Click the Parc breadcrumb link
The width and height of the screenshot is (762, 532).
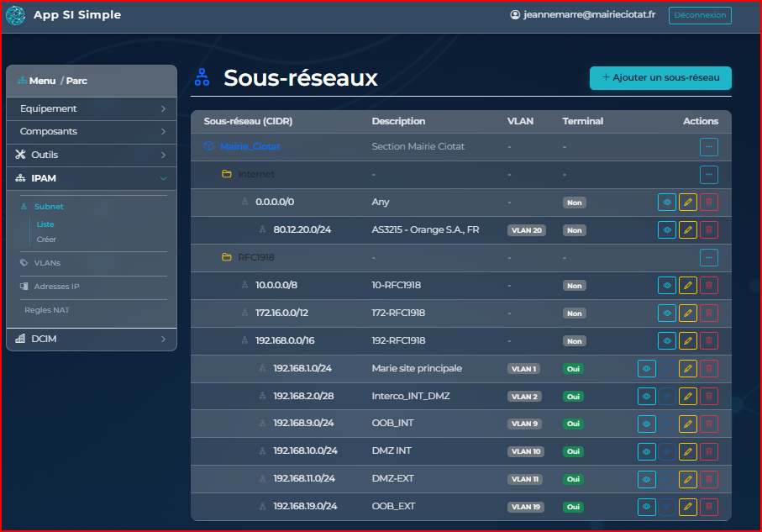tap(76, 81)
